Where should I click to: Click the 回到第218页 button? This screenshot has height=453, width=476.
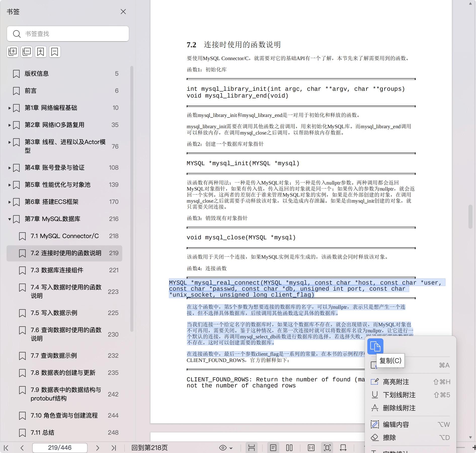(x=149, y=448)
